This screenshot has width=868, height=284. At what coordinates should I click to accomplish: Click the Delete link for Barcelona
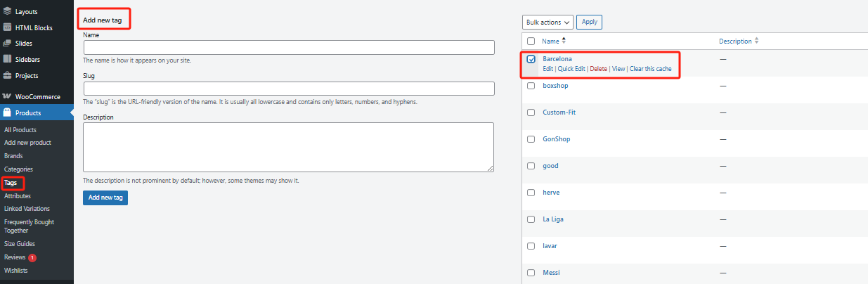598,69
